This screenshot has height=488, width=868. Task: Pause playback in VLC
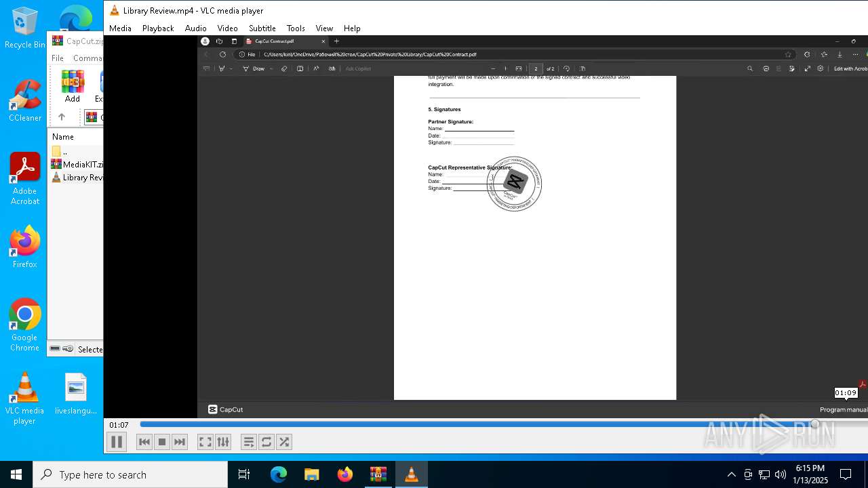pyautogui.click(x=117, y=442)
